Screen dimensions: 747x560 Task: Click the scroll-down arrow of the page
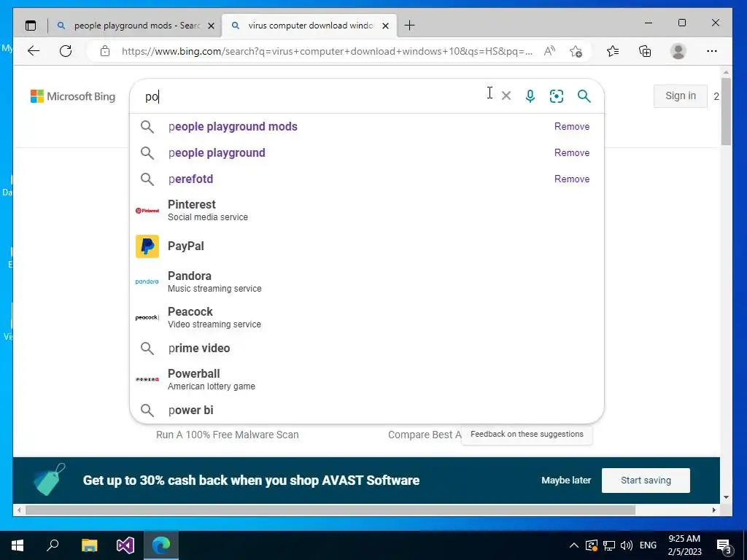coord(726,497)
